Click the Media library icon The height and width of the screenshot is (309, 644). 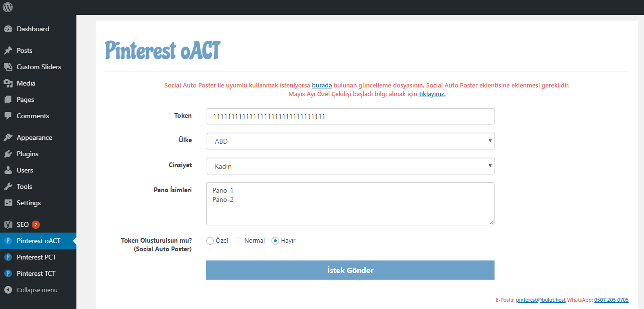coord(8,83)
